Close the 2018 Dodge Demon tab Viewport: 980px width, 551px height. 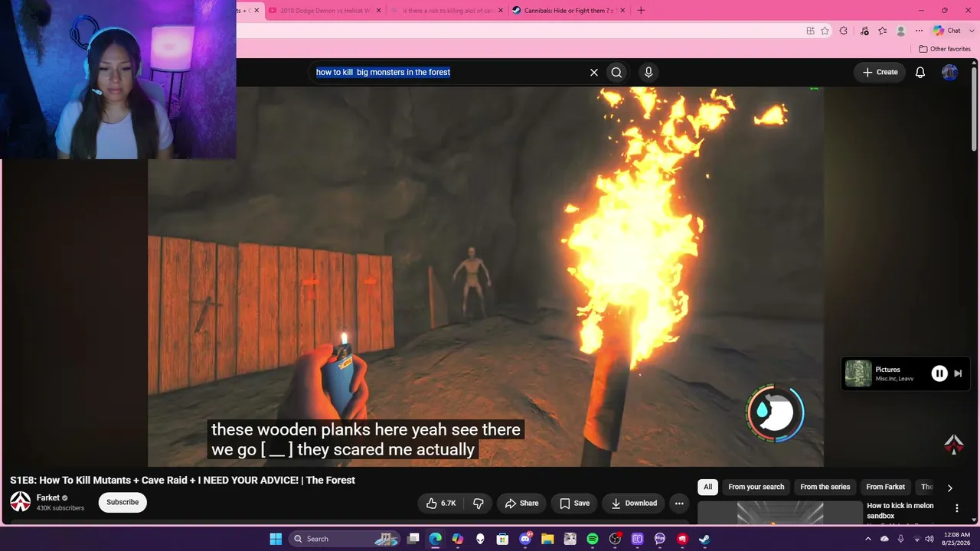tap(378, 11)
